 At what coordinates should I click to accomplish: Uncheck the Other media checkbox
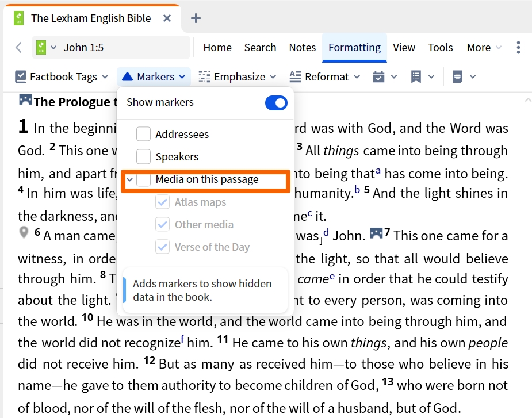click(163, 224)
